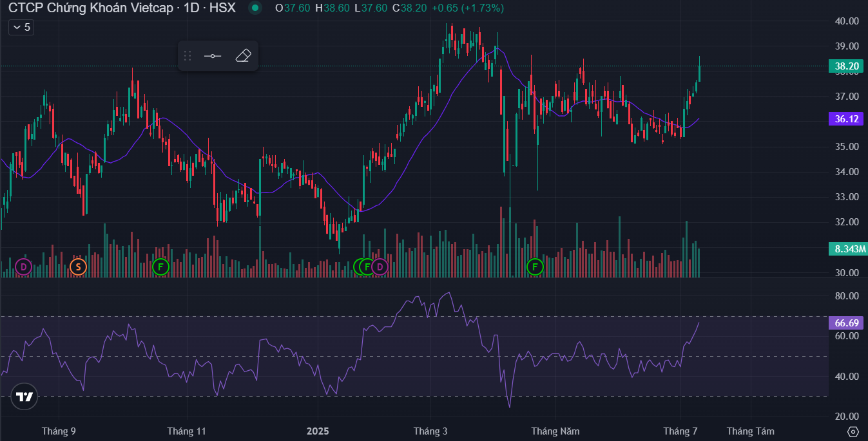Open the orange split marker S

coord(78,267)
